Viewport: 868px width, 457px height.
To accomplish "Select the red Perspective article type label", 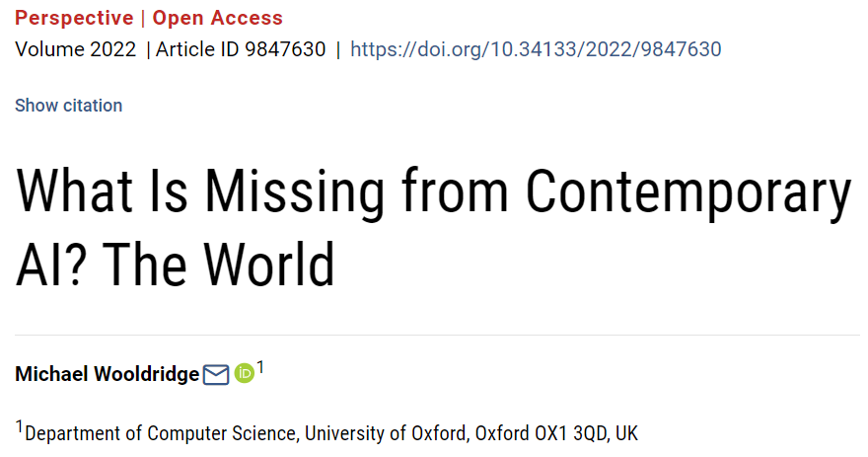I will coord(74,18).
